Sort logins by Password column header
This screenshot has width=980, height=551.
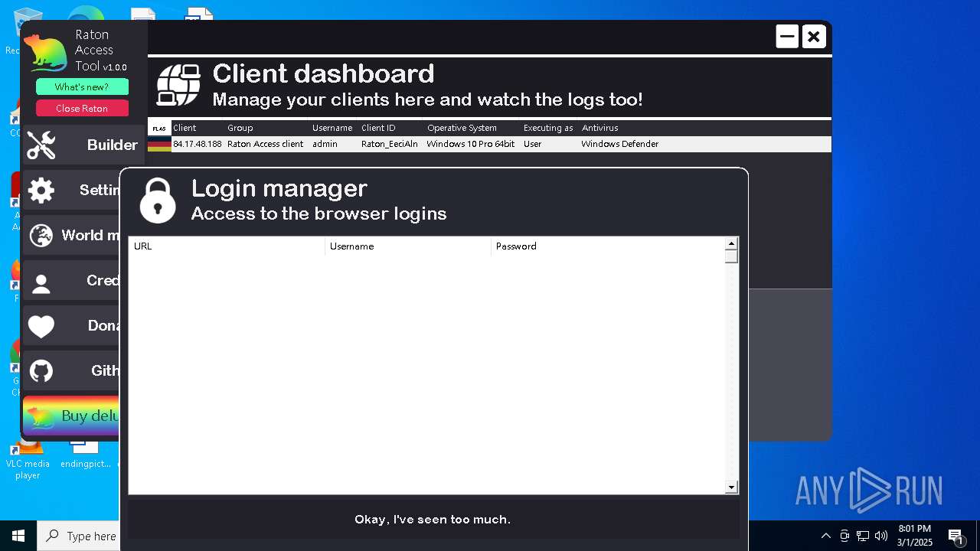[x=608, y=246]
